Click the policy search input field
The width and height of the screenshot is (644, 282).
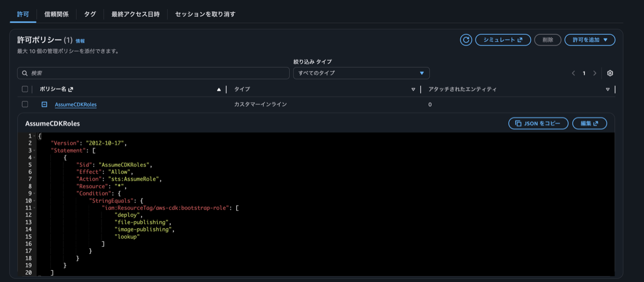click(x=153, y=73)
